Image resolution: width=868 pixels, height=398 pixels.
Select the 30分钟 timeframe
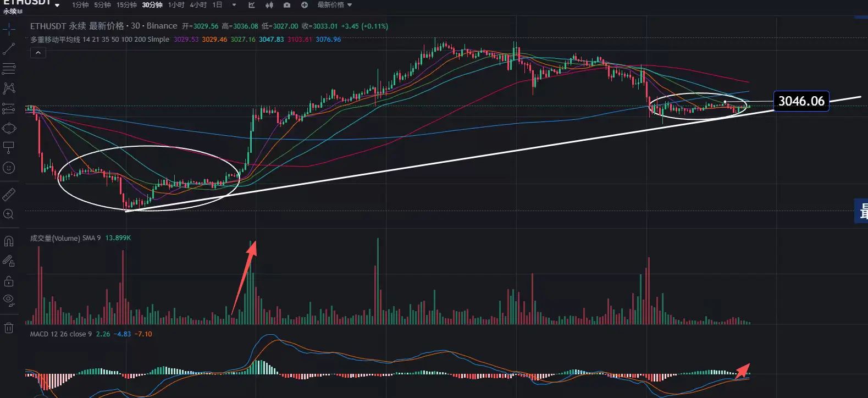152,5
